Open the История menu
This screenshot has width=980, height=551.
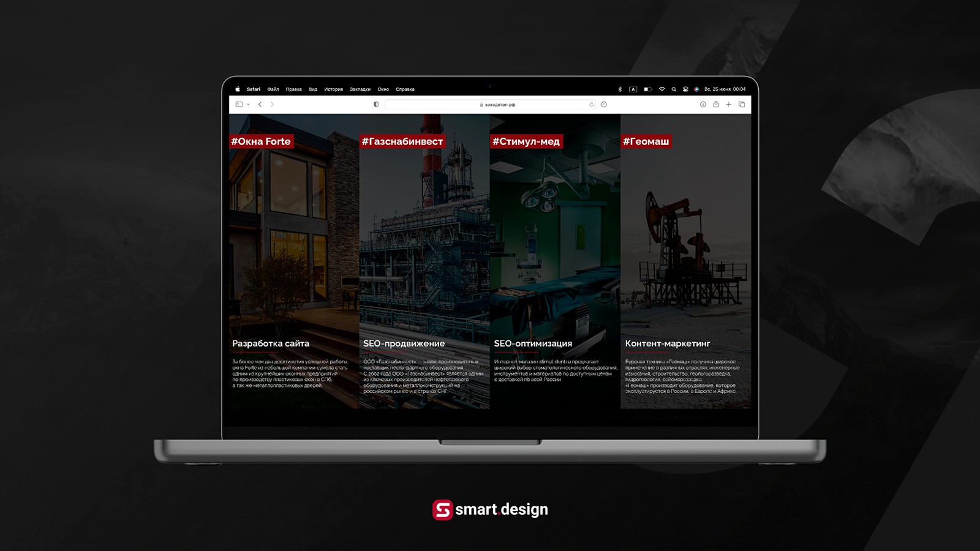coord(334,89)
